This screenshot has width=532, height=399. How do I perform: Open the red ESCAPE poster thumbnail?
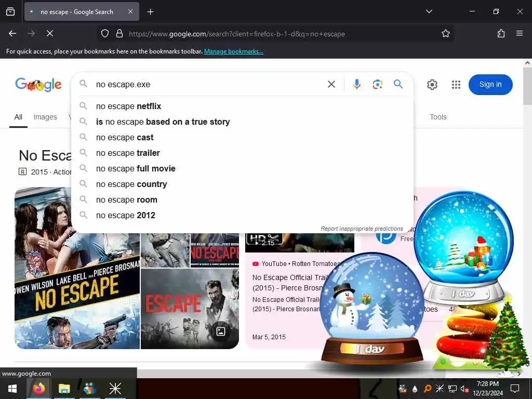(x=190, y=309)
